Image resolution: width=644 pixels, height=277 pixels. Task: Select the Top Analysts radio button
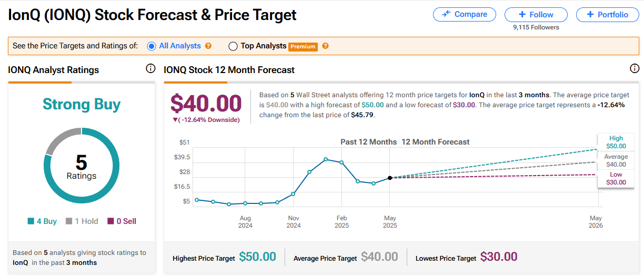tap(233, 46)
